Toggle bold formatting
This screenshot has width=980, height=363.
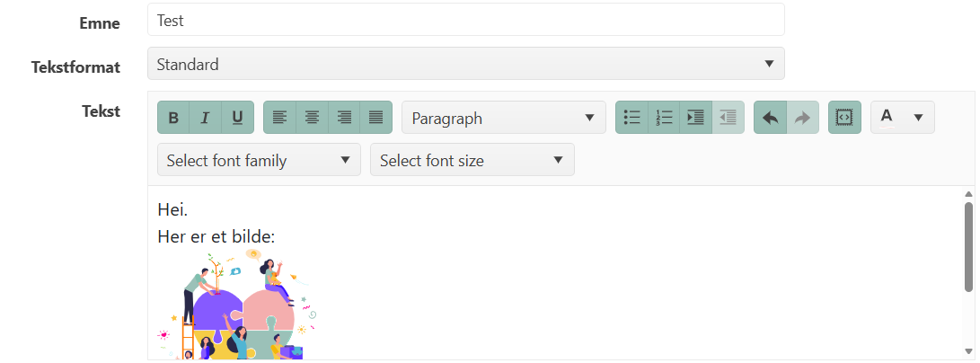point(173,118)
